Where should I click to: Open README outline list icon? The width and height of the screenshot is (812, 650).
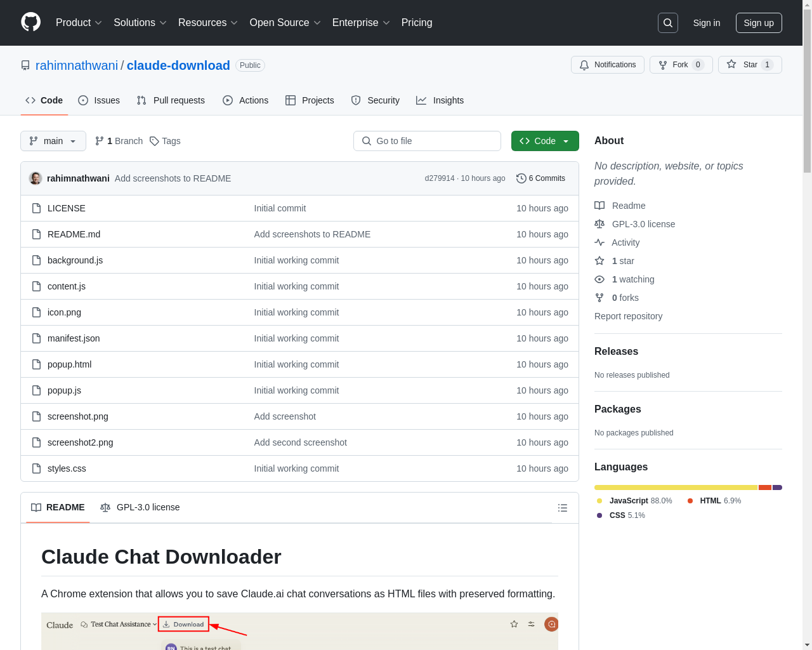coord(562,508)
